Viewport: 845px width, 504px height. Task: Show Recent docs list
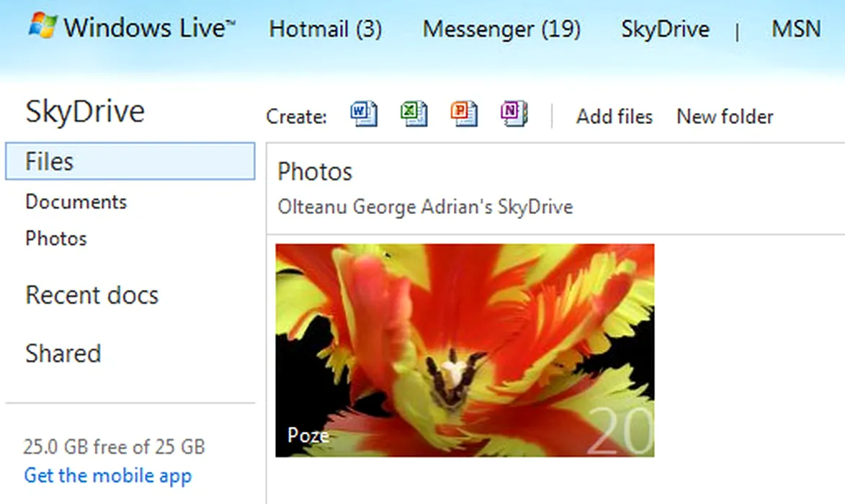pyautogui.click(x=91, y=295)
